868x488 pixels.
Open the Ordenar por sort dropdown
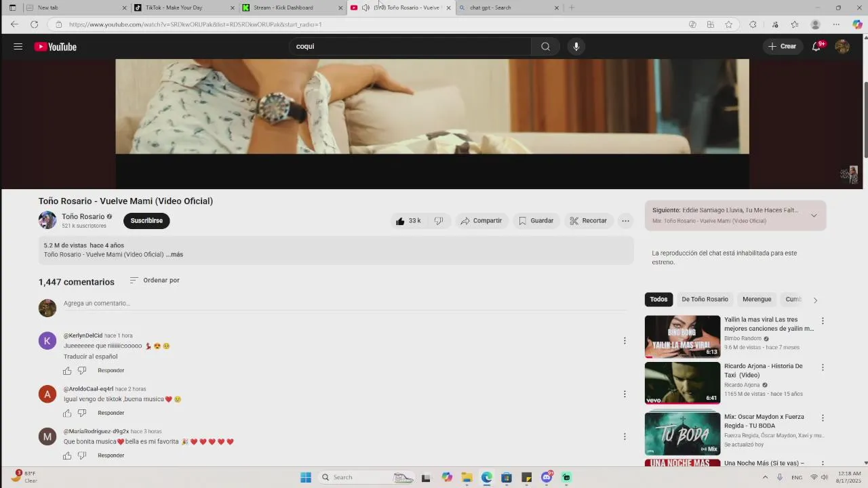coord(155,281)
